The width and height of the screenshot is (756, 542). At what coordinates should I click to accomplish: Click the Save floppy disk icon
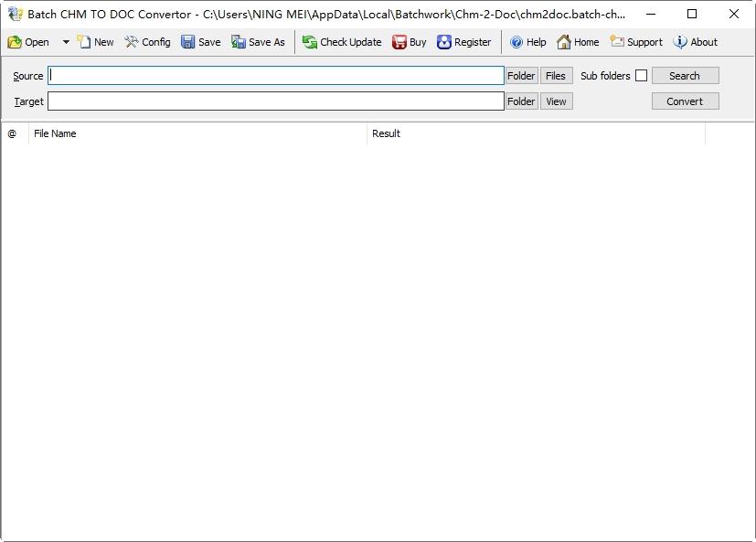coord(187,42)
